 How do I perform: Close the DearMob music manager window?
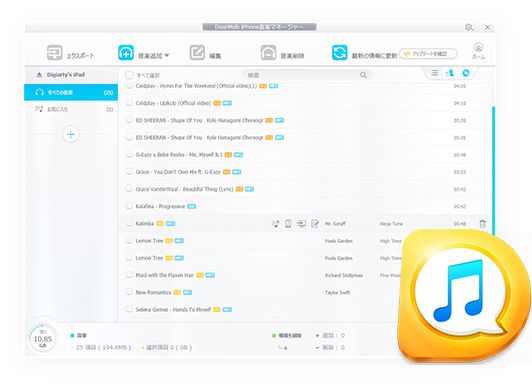487,27
